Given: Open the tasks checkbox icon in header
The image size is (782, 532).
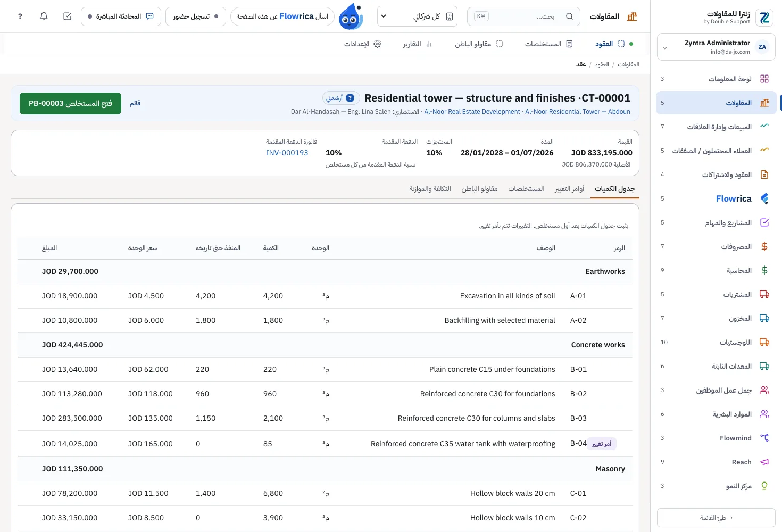Looking at the screenshot, I should click(x=68, y=16).
